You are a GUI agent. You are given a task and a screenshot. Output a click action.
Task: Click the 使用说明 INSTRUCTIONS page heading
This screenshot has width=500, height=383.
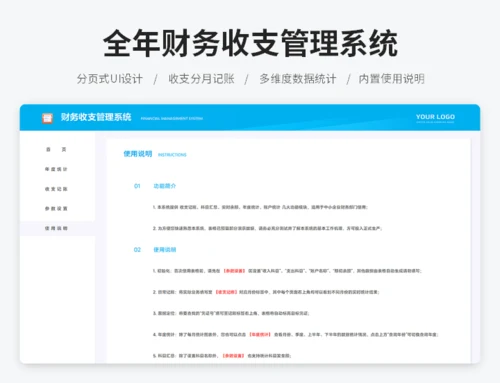click(155, 154)
